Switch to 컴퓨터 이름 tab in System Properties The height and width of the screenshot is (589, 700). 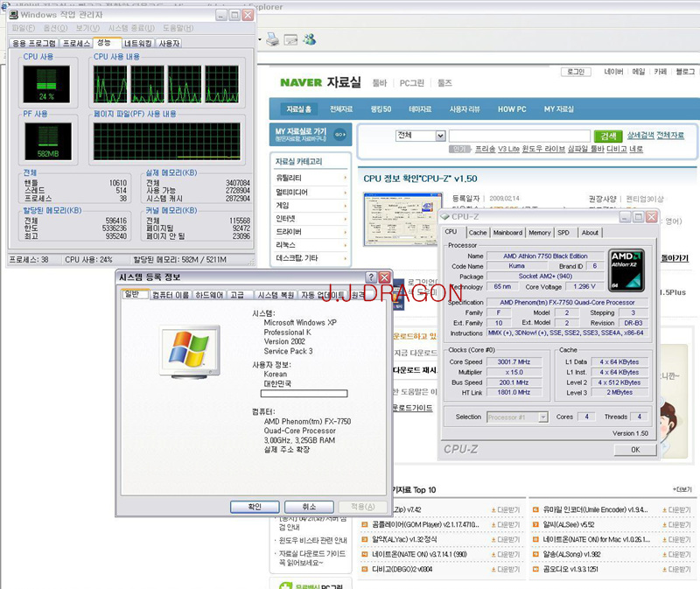[171, 295]
